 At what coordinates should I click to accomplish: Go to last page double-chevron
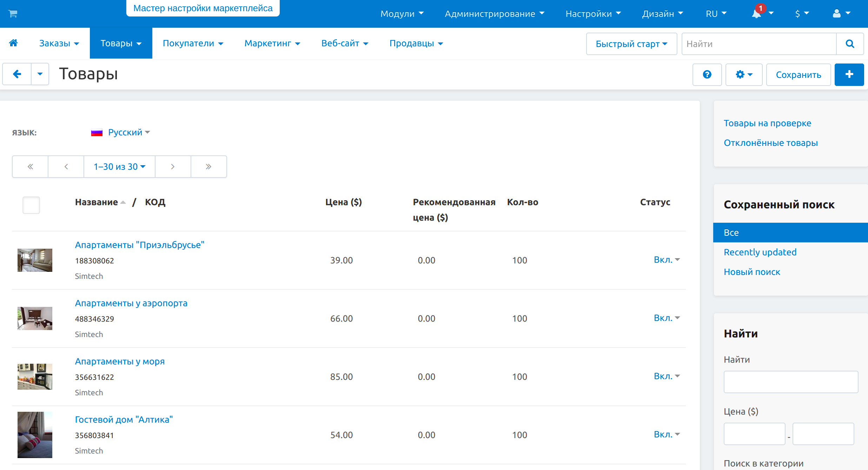(208, 167)
